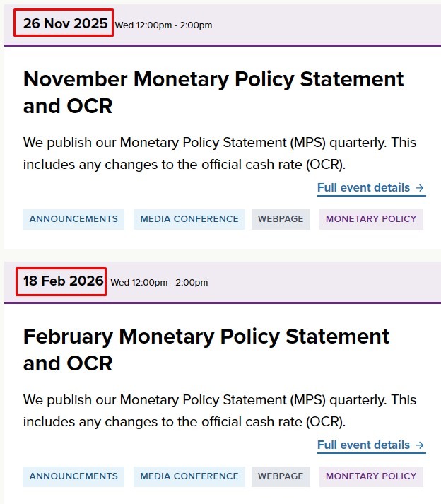Open the February Monetary Policy Statement and OCR title

tap(206, 349)
